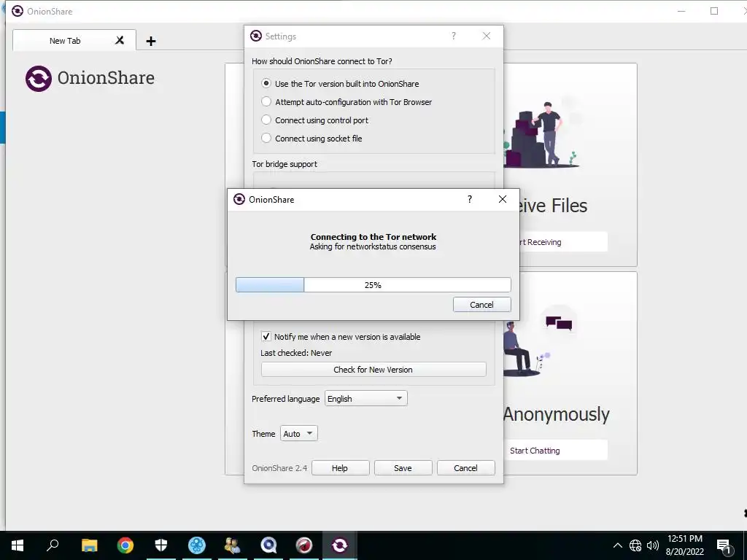The image size is (747, 560).
Task: Maximize the main OnionShare window
Action: point(714,11)
